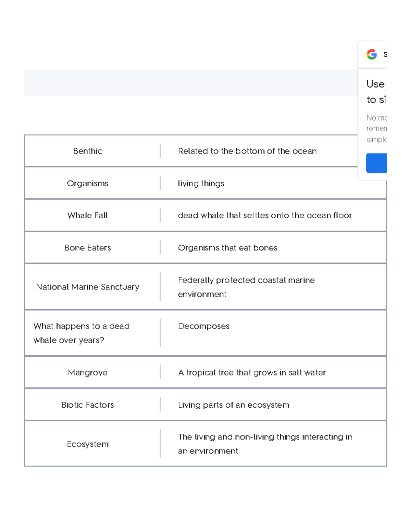Select the term National Marine Sanctuary
The height and width of the screenshot is (532, 411).
88,287
